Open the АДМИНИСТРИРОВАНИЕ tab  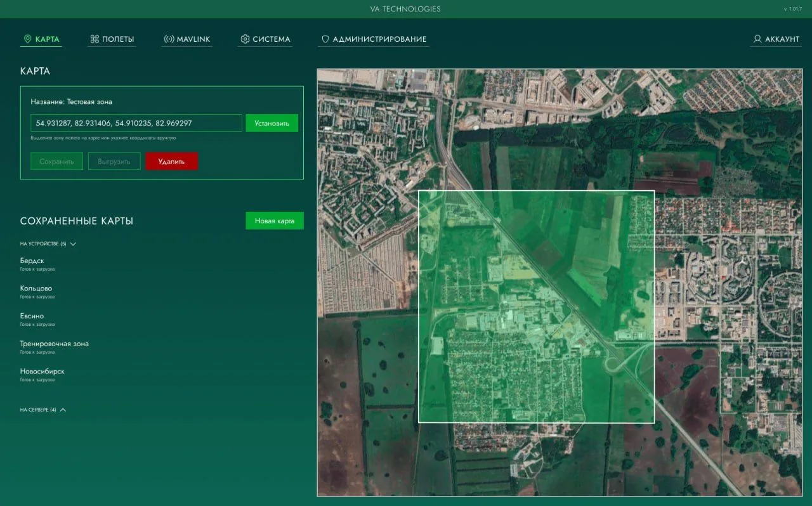[x=374, y=39]
